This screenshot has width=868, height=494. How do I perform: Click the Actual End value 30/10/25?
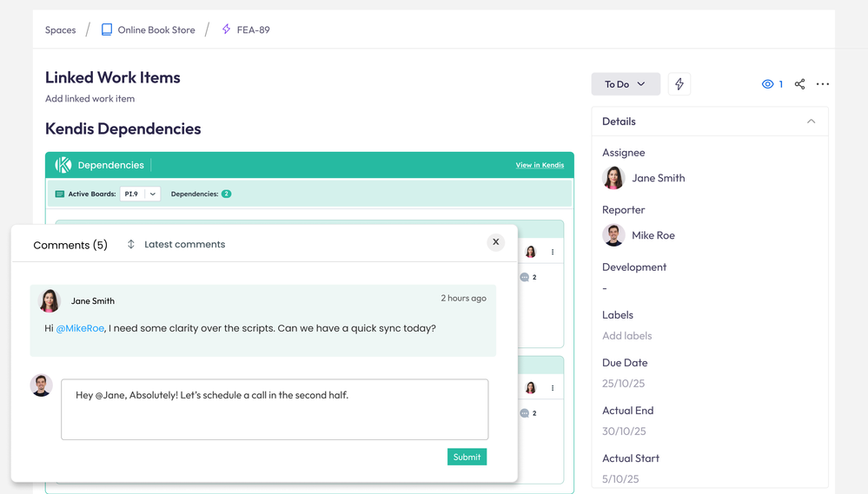pyautogui.click(x=624, y=431)
